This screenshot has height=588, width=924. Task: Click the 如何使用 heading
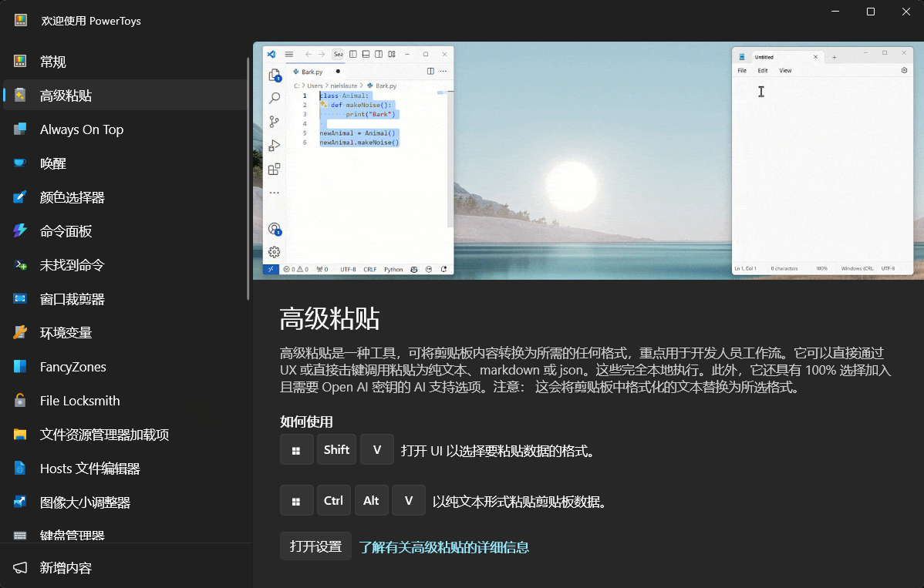306,422
